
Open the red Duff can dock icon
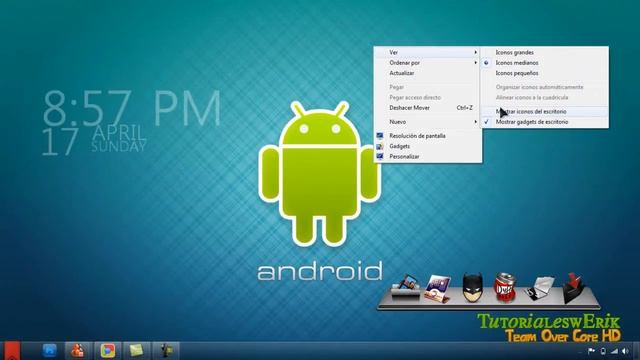(505, 288)
